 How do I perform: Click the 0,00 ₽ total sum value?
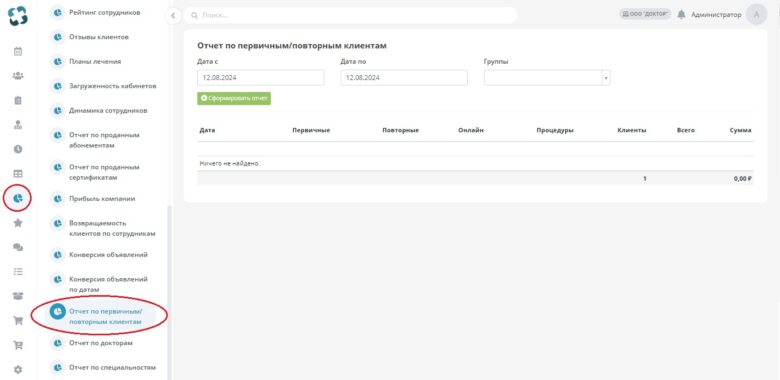point(742,178)
